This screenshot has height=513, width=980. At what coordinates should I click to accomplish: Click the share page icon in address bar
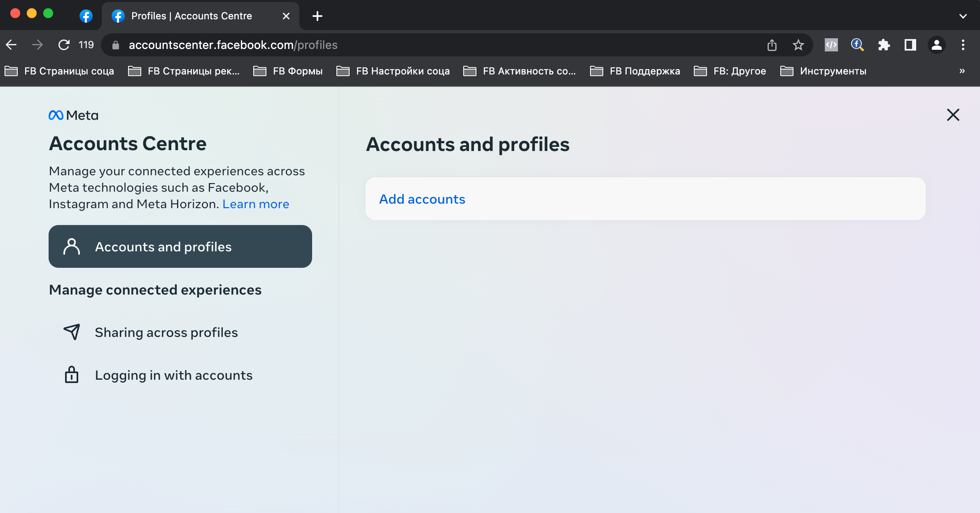coord(772,45)
